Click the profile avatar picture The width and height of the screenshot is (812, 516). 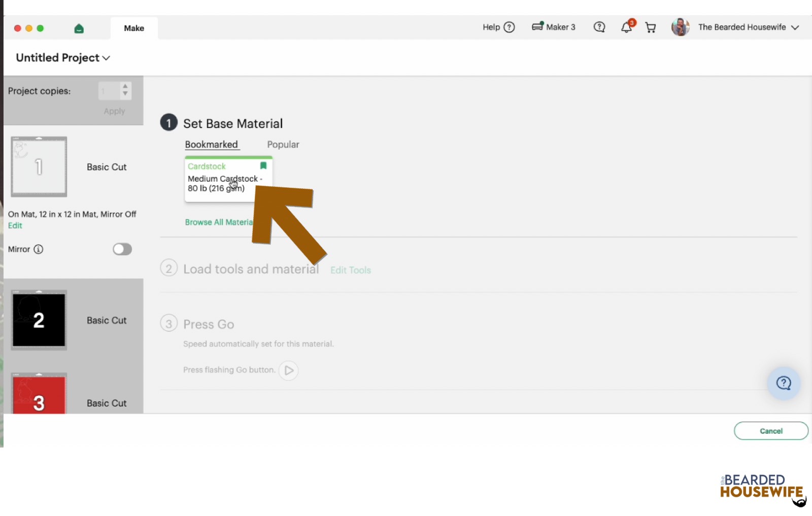click(680, 27)
